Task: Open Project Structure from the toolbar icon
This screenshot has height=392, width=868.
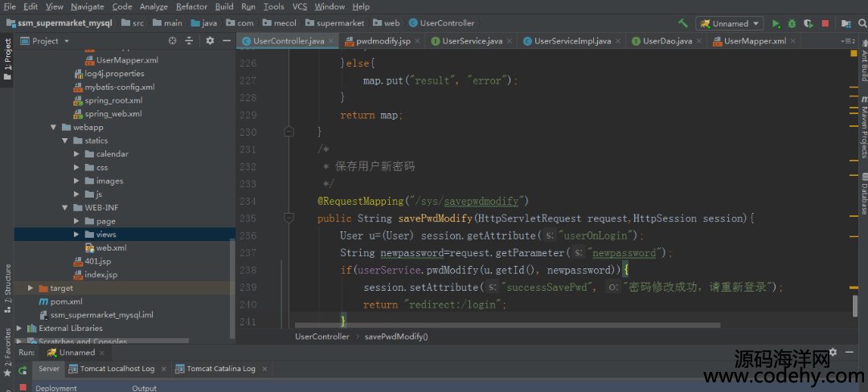Action: (845, 24)
